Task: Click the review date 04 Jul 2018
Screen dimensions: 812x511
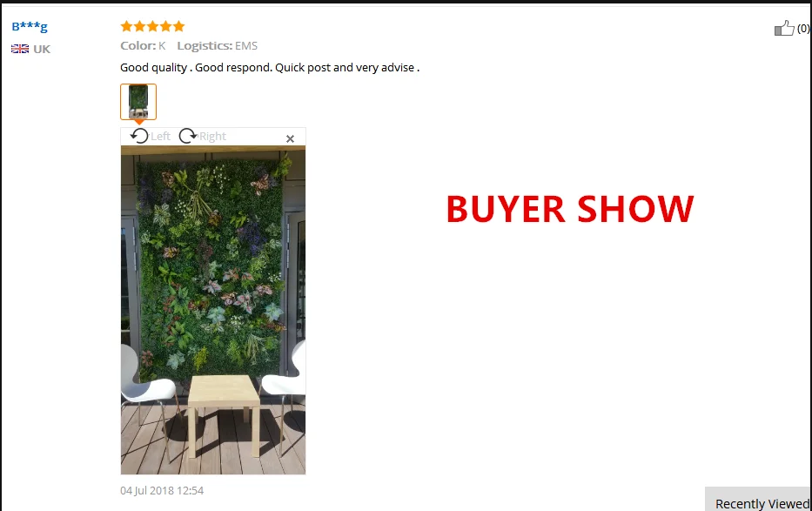Action: point(162,490)
